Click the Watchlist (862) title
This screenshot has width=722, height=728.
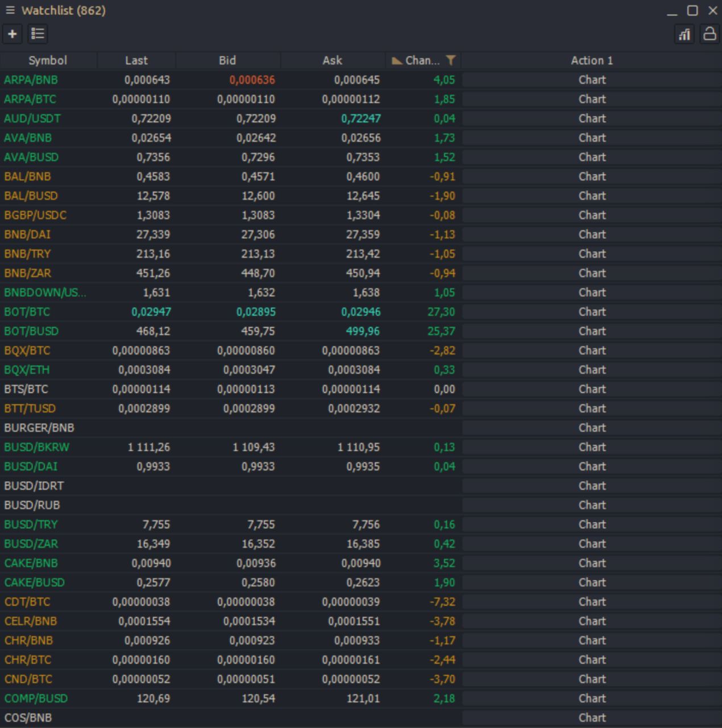(64, 10)
